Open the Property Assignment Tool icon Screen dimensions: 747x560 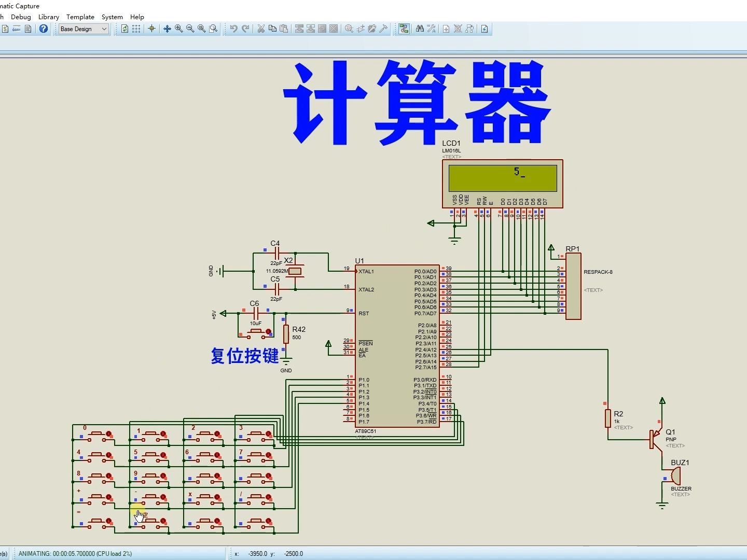(x=431, y=29)
